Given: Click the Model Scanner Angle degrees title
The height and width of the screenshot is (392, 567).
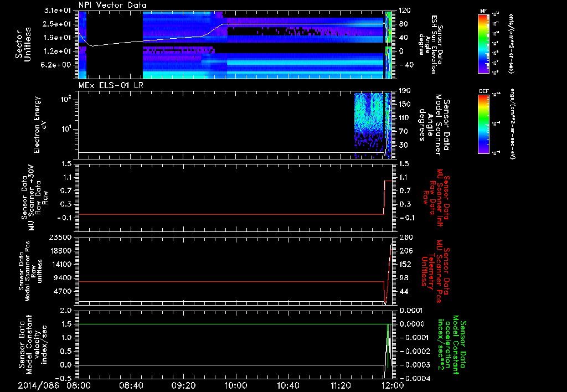Looking at the screenshot, I should 434,125.
